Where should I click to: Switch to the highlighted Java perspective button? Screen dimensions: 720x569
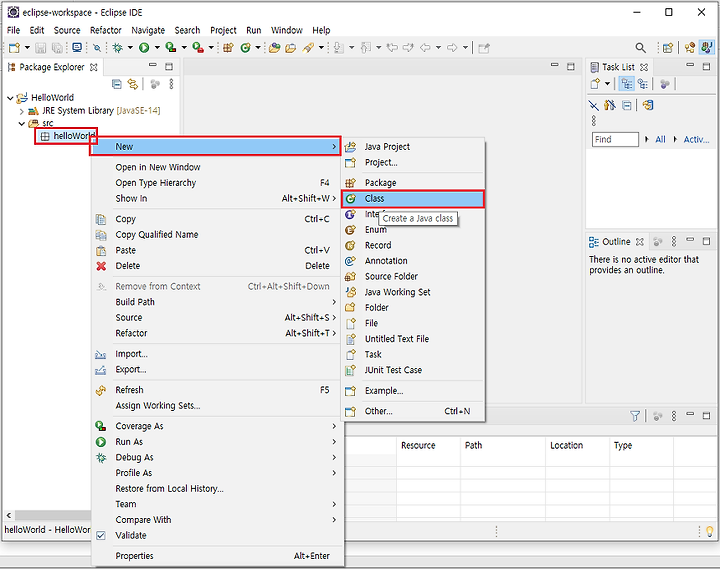point(706,48)
